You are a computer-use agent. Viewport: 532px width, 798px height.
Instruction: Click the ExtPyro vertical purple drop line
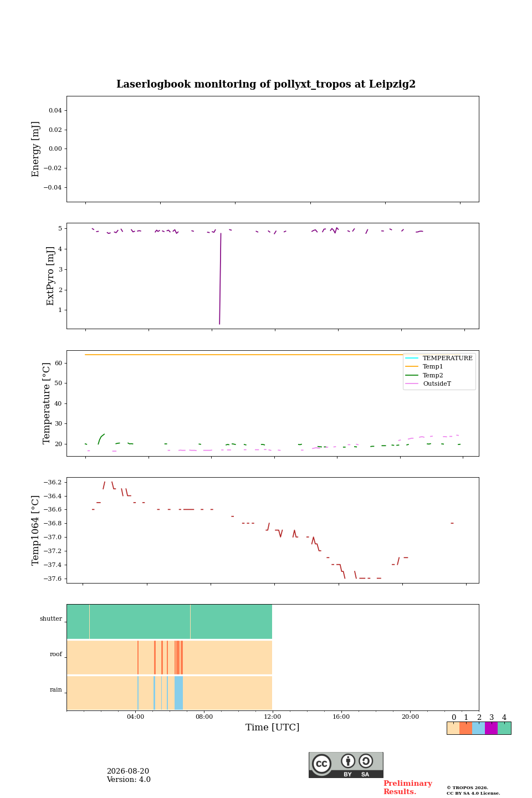tap(220, 278)
